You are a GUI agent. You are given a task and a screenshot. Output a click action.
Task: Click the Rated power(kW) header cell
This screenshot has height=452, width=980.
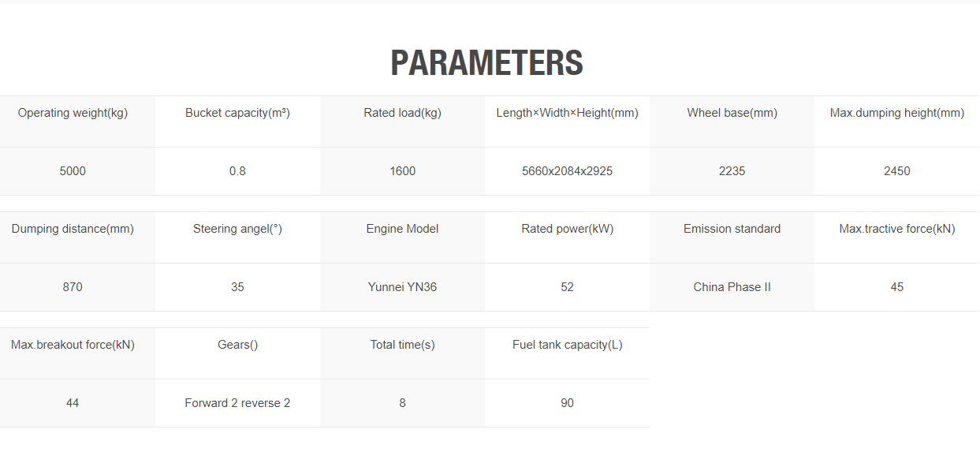coord(567,237)
